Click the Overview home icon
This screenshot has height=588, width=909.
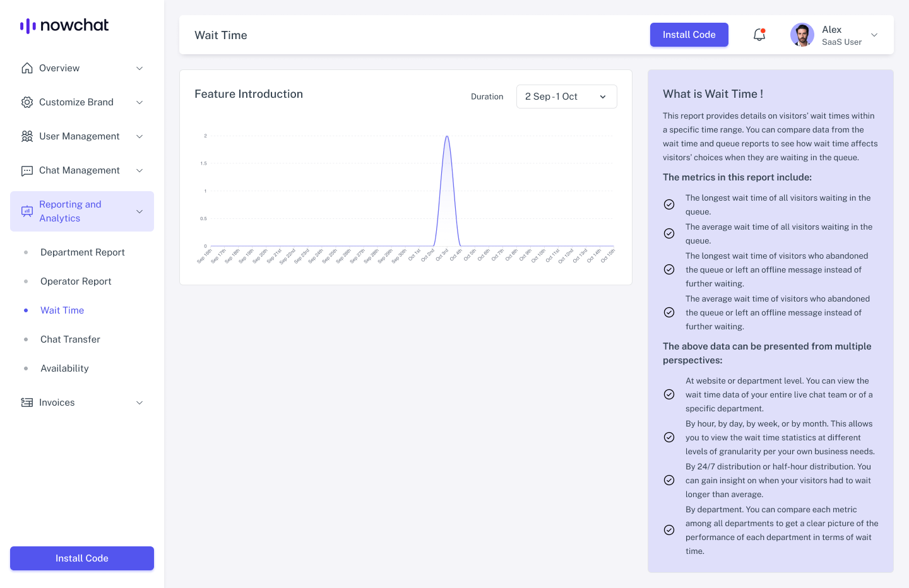click(x=27, y=68)
